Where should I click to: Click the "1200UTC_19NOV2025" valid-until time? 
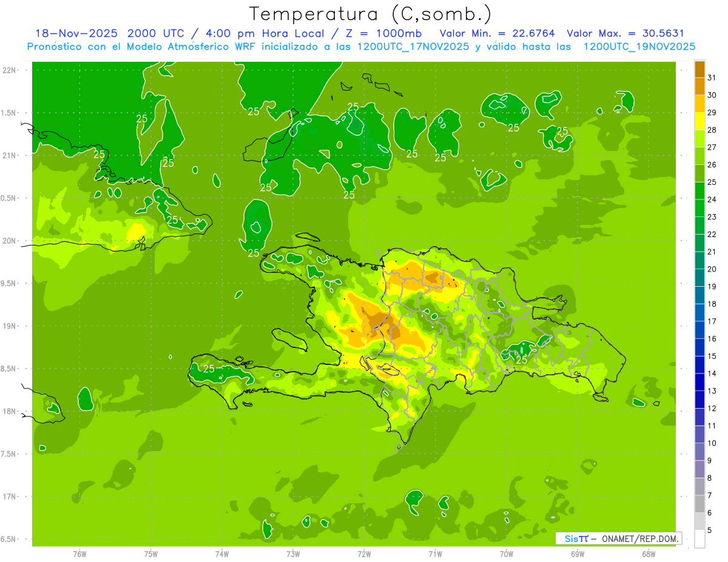point(639,47)
